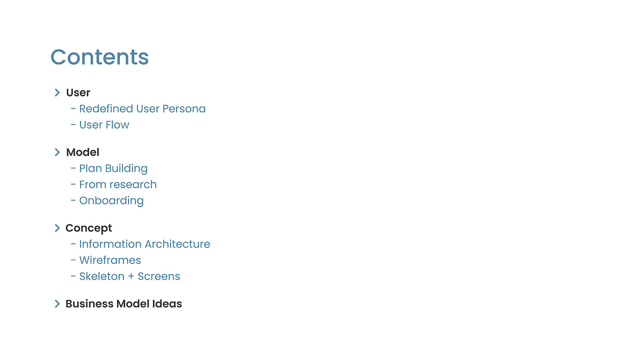Click the chevron beside Business Model Ideas

tap(57, 304)
